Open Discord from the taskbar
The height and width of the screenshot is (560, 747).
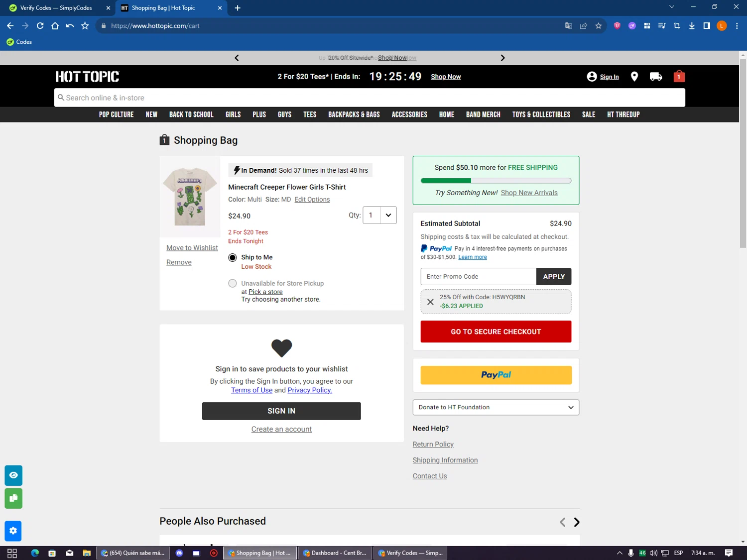[x=179, y=553]
